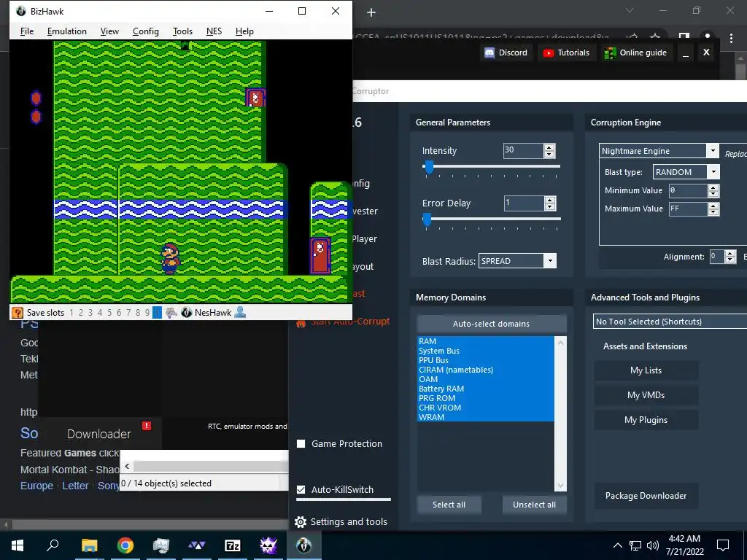Select save slot 5 in BizHawk
Image resolution: width=747 pixels, height=560 pixels.
click(109, 313)
